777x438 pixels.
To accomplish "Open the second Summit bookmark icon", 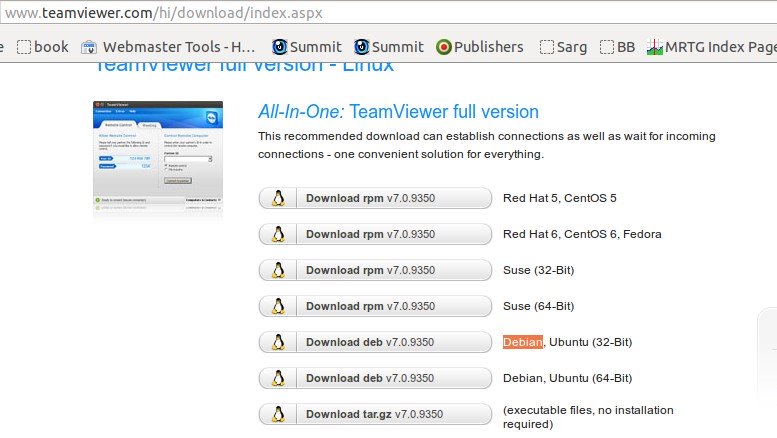I will pos(362,47).
